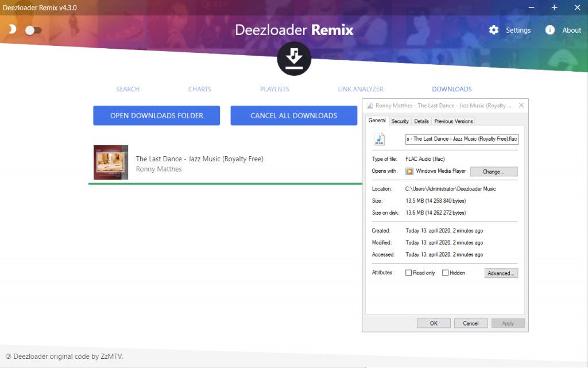The width and height of the screenshot is (588, 368).
Task: Click the track title The Last Dance
Action: coord(199,159)
